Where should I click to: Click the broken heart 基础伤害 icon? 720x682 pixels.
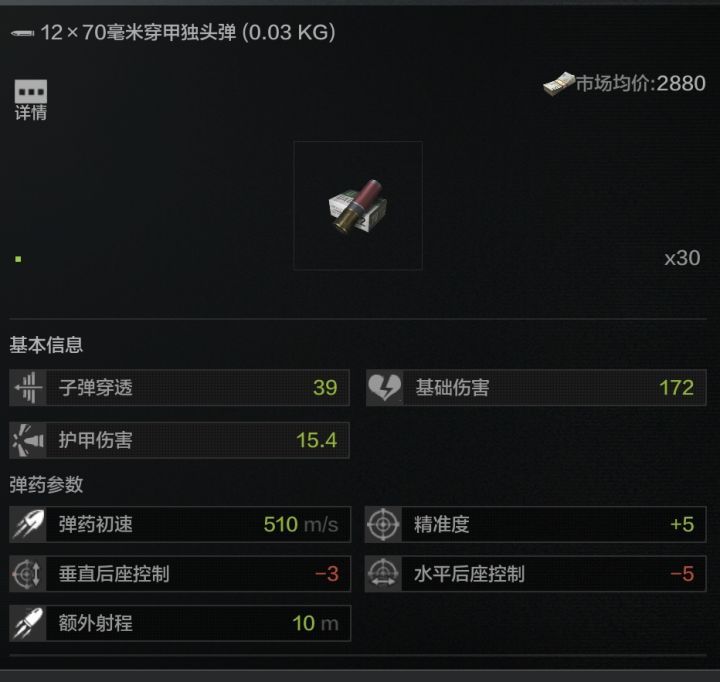(x=385, y=388)
